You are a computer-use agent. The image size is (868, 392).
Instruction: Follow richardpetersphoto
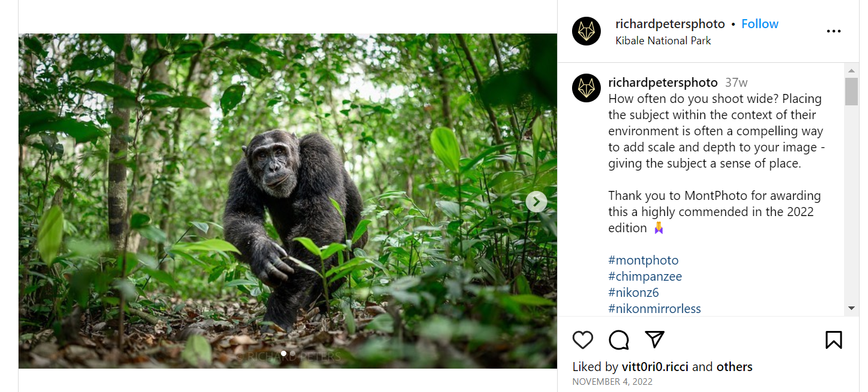coord(760,24)
